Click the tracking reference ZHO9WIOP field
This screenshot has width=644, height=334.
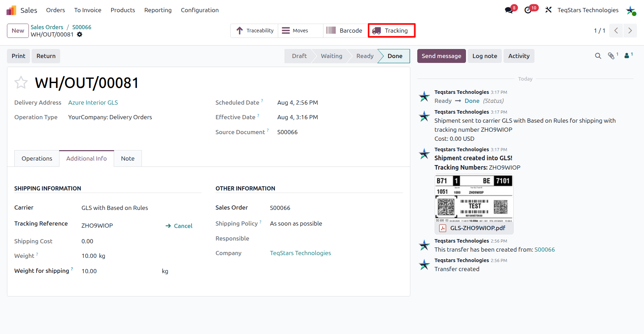[x=97, y=226]
